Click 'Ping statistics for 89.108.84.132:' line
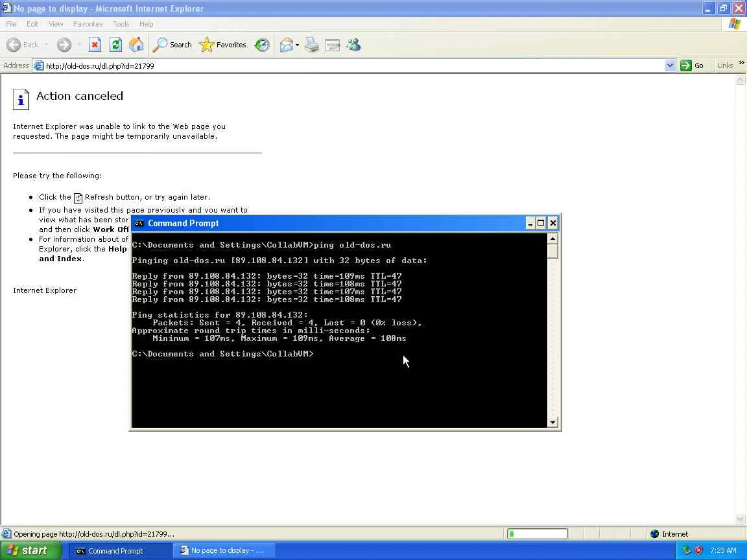The image size is (747, 560). 220,315
